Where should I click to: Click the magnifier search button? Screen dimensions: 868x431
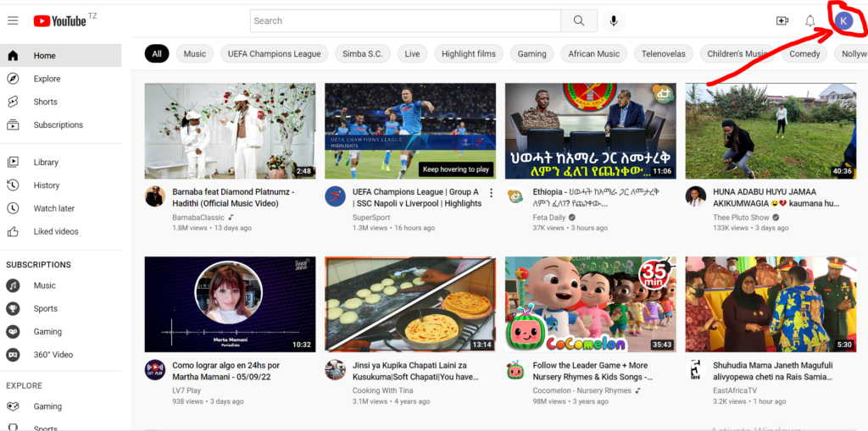(578, 21)
